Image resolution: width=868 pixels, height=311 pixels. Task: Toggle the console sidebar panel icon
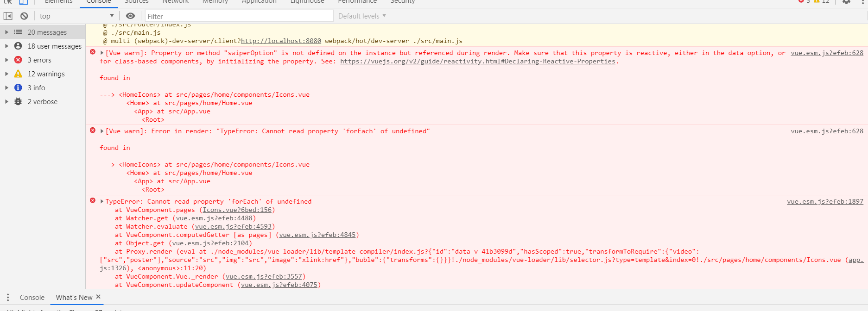click(8, 16)
